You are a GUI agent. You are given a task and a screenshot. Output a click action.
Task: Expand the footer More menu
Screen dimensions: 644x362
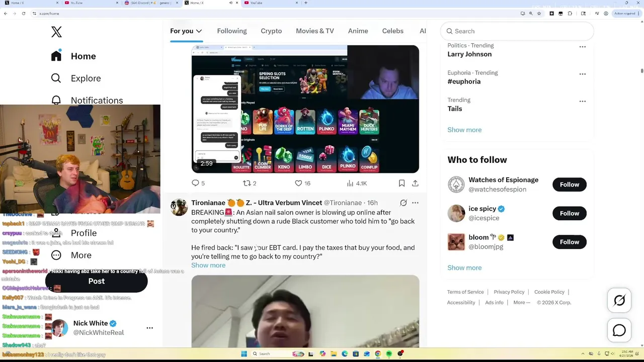click(522, 303)
